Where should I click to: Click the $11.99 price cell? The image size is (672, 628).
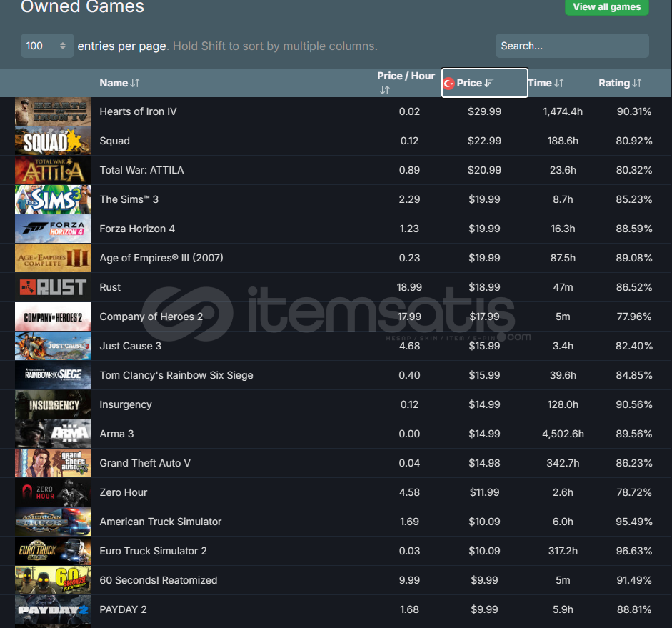click(x=484, y=492)
